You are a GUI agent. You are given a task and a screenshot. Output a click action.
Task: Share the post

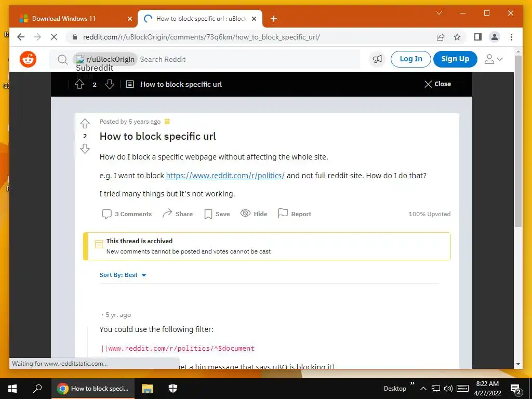[178, 214]
